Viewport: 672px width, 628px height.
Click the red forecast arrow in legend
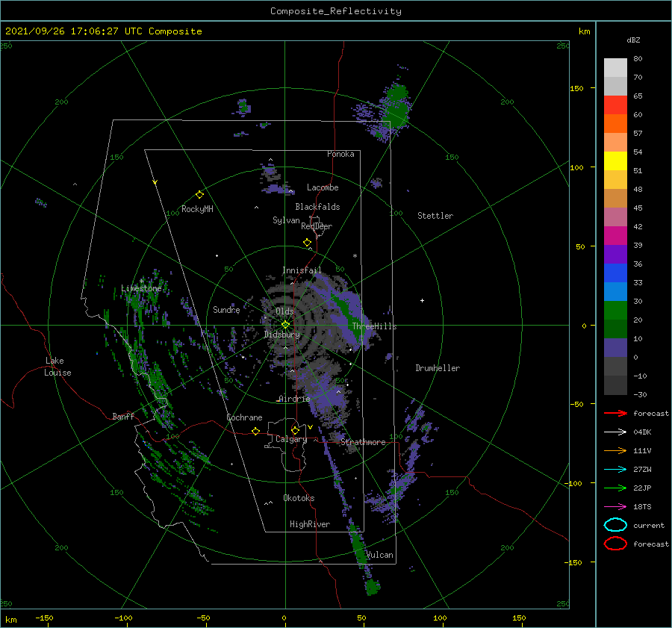(615, 413)
